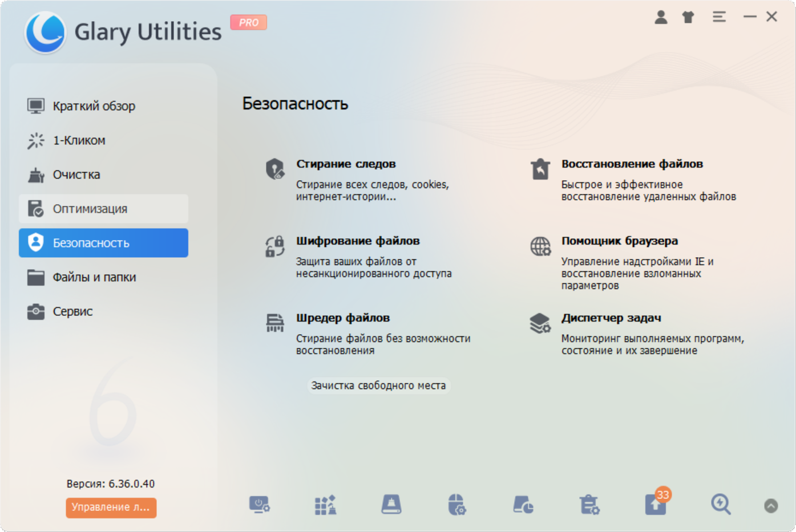This screenshot has width=796, height=532.
Task: Open Диспетчер задач tool
Action: coord(611,318)
